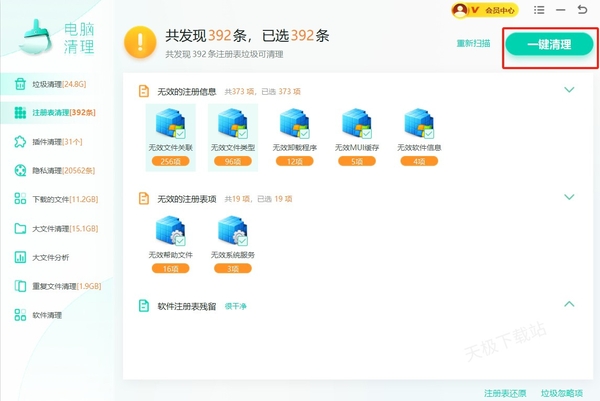Click the 3项 orange badge
Viewport: 600px width, 401px height.
[x=233, y=269]
